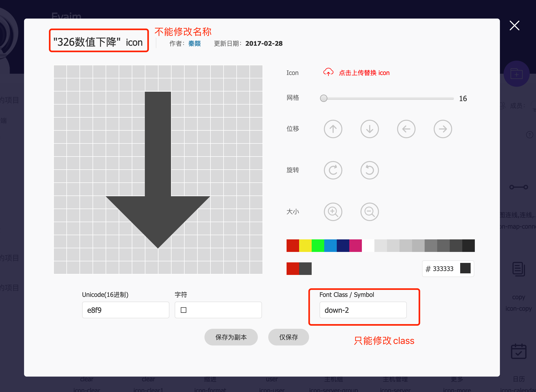Close the icon editor dialog
The image size is (536, 392).
click(514, 26)
